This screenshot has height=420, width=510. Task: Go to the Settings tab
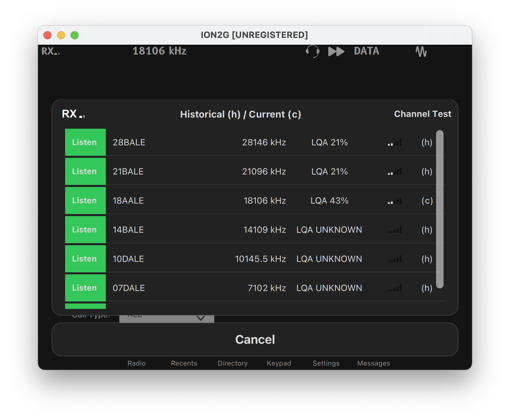pos(326,363)
